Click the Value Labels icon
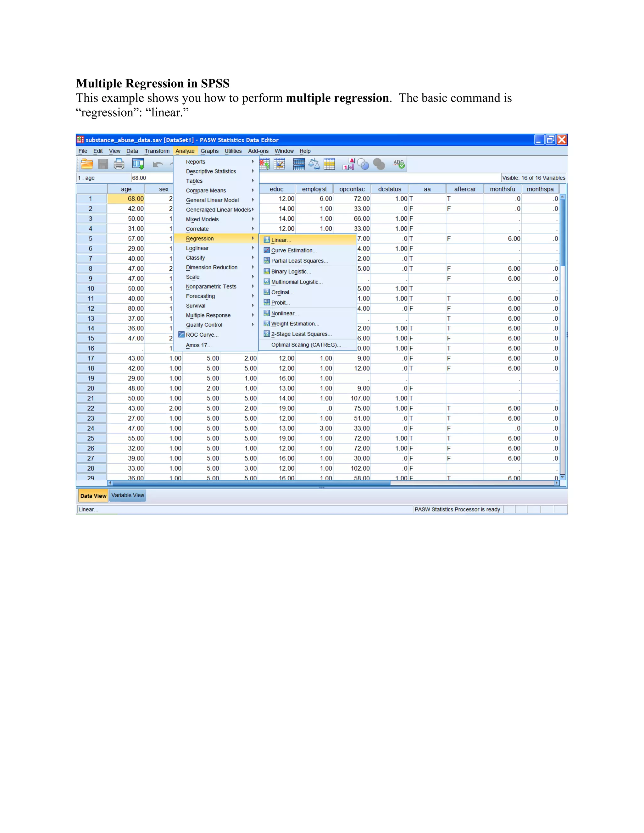The height and width of the screenshot is (833, 644). (x=349, y=164)
